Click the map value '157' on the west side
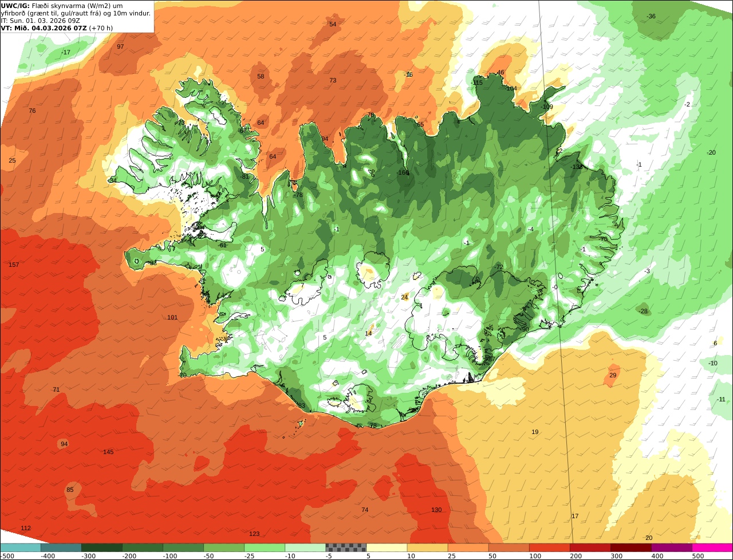 click(14, 265)
